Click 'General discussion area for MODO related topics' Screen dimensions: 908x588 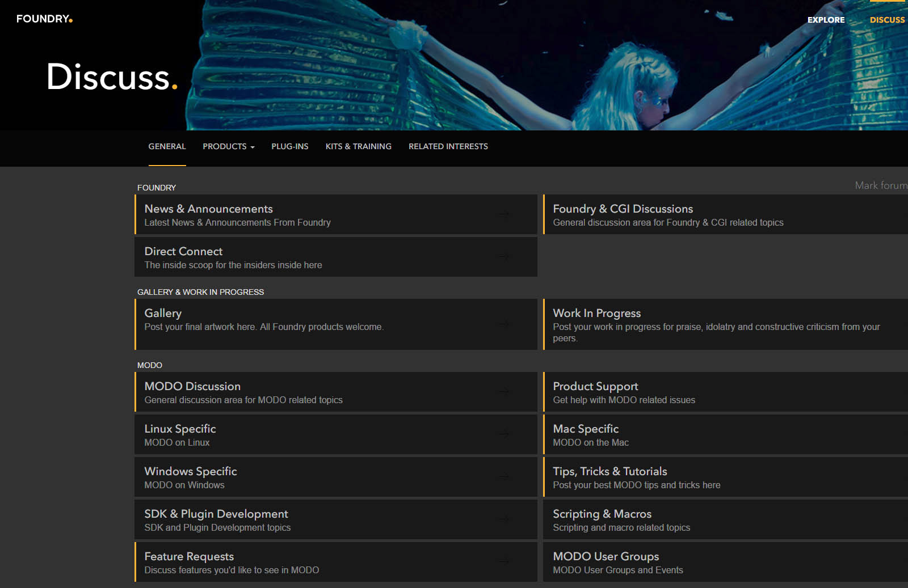tap(243, 400)
